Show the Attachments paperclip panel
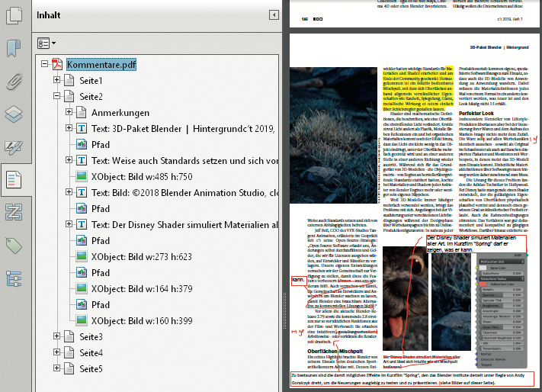This screenshot has height=392, width=542. [14, 82]
